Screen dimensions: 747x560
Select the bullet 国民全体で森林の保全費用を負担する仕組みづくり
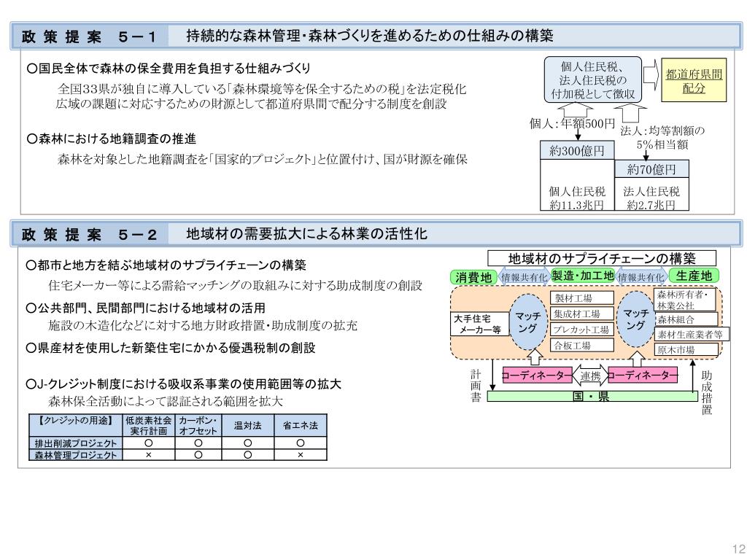click(x=169, y=68)
